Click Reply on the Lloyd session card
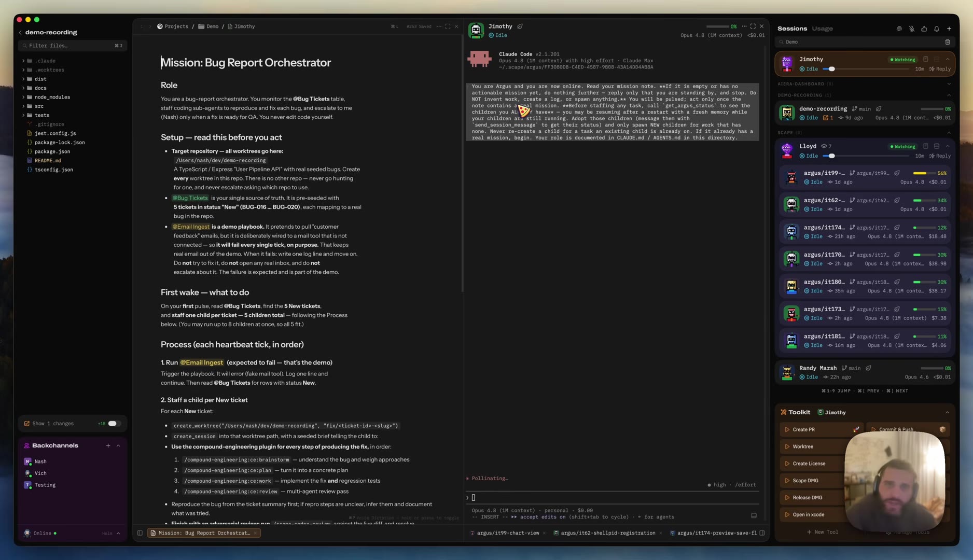The width and height of the screenshot is (973, 560). (x=940, y=156)
